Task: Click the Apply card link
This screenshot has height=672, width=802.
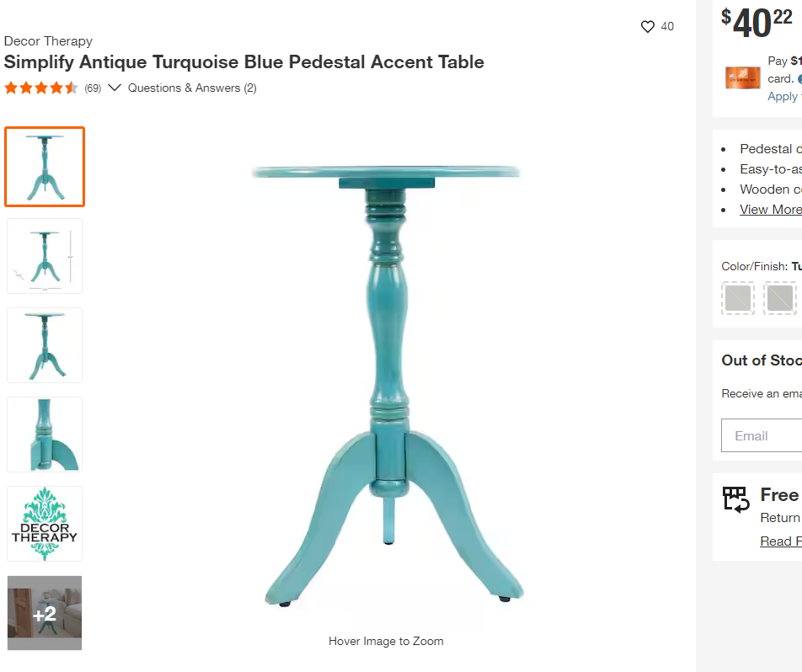Action: (x=783, y=97)
